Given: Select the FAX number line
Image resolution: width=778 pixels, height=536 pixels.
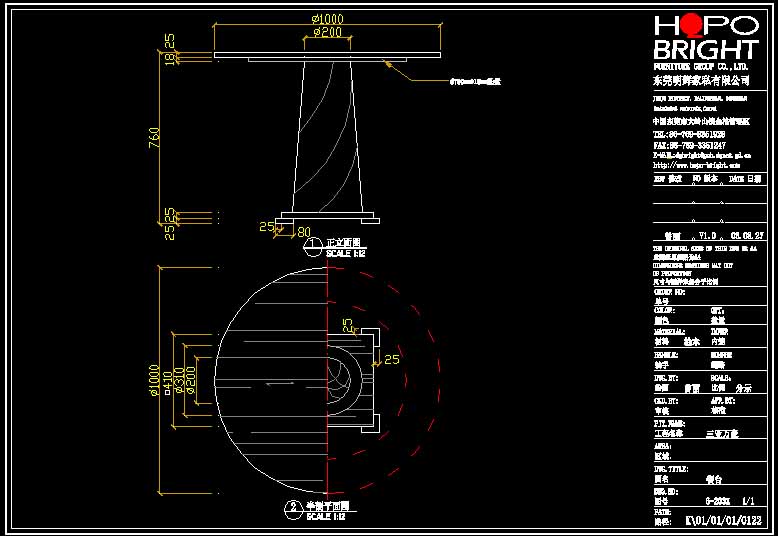Looking at the screenshot, I should pos(689,145).
